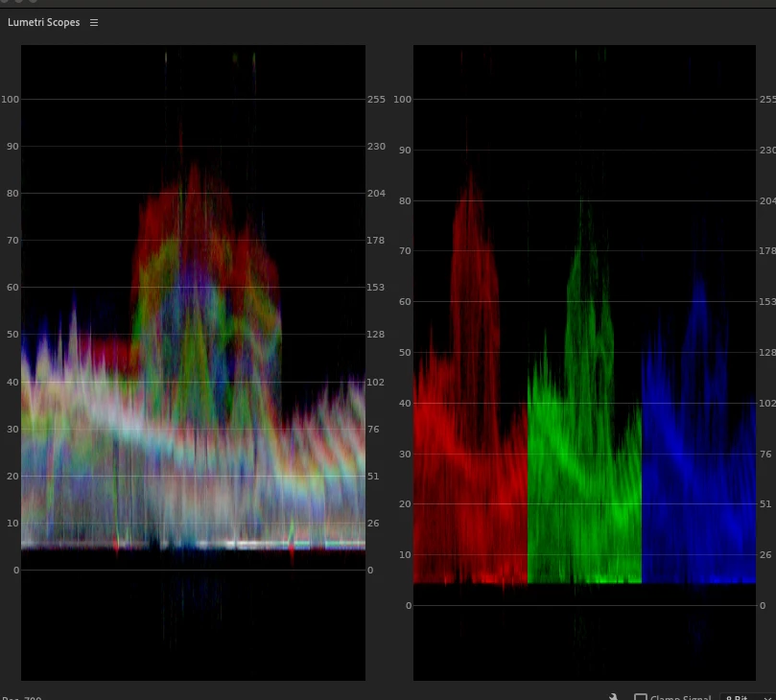Enable the Clamp Signal checkbox
Viewport: 776px width, 700px height.
pos(641,697)
